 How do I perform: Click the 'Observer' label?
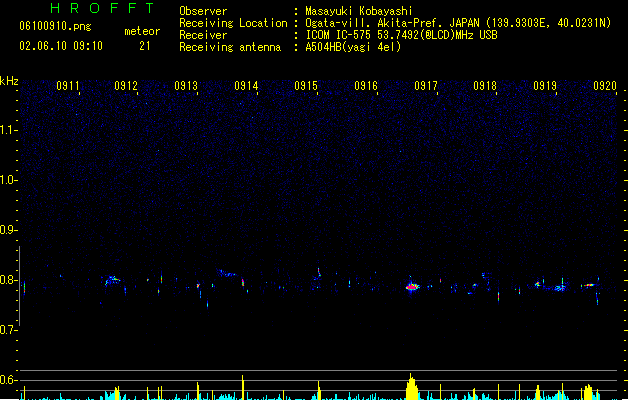pos(203,11)
